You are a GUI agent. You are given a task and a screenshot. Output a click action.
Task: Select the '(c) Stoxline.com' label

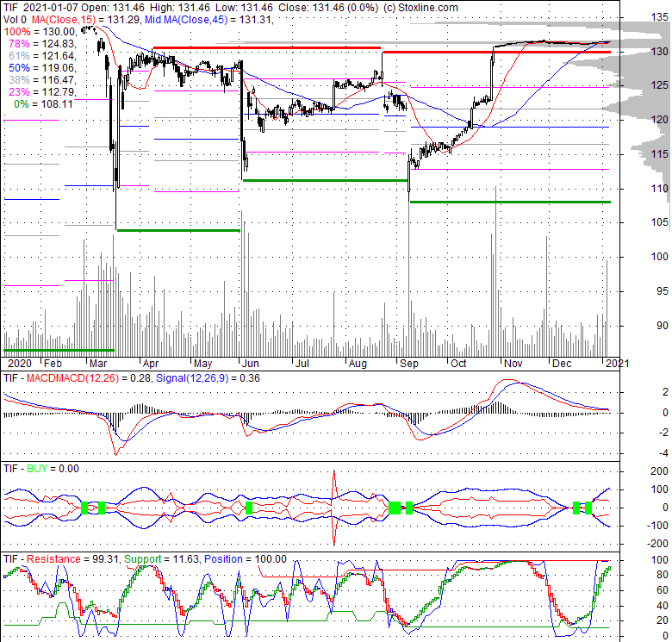click(420, 7)
